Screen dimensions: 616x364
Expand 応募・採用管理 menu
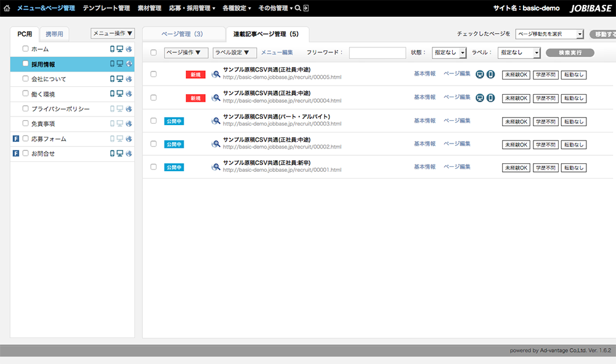point(192,8)
